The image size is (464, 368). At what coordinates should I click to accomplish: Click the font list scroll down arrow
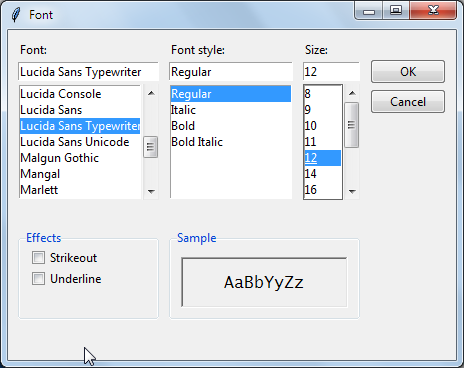coord(151,191)
